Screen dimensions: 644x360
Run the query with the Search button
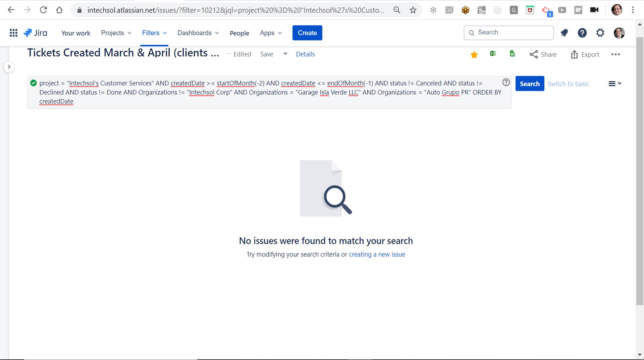pos(530,84)
